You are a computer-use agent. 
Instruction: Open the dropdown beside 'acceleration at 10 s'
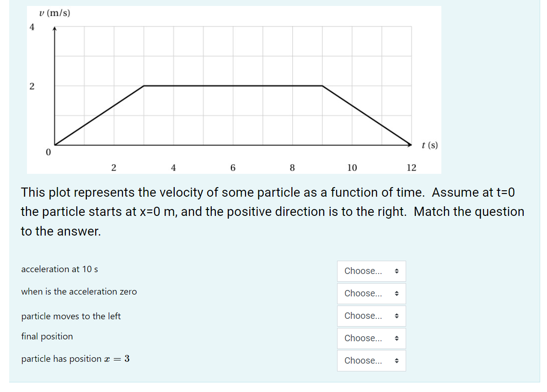[371, 271]
